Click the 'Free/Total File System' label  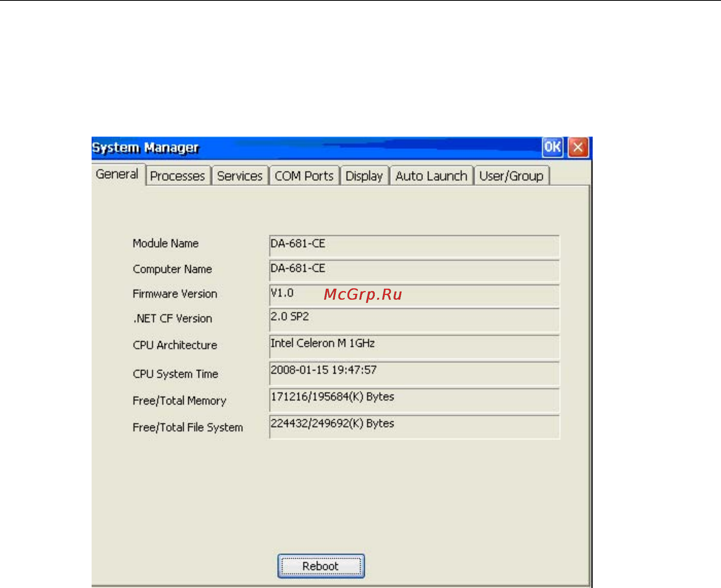click(x=188, y=427)
